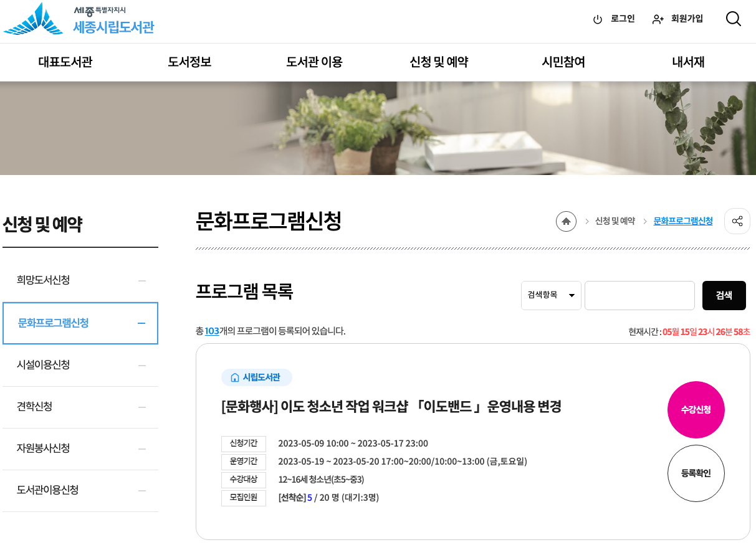756x545 pixels.
Task: Collapse the 문화프로그램신청 sidebar item
Action: click(80, 323)
